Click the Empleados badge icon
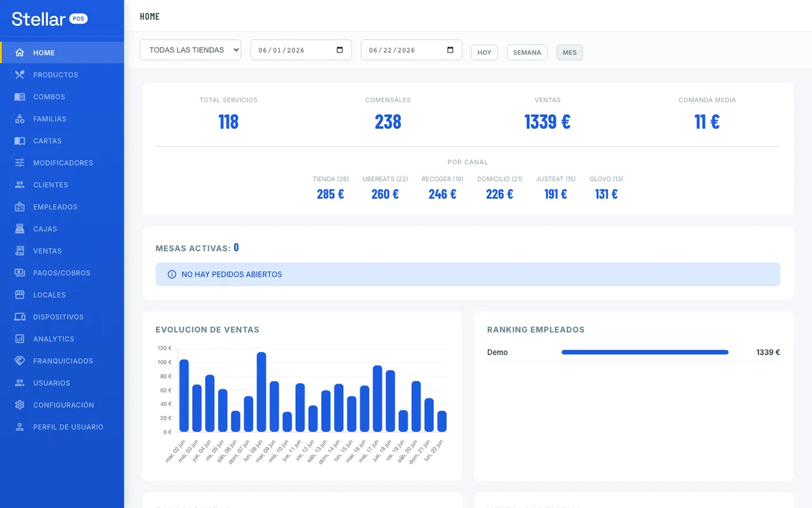812x508 pixels. 20,207
